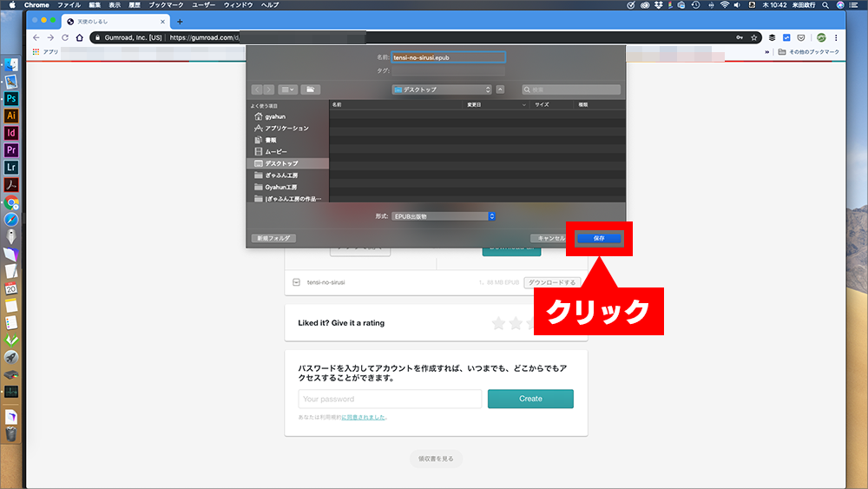Click the Chrome forward arrow
This screenshot has width=868, height=489.
click(50, 37)
